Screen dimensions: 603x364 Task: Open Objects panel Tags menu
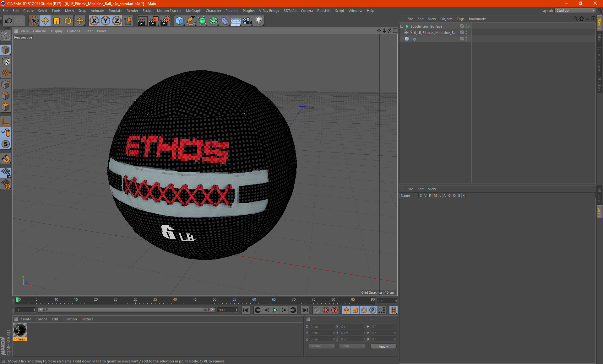coord(460,19)
